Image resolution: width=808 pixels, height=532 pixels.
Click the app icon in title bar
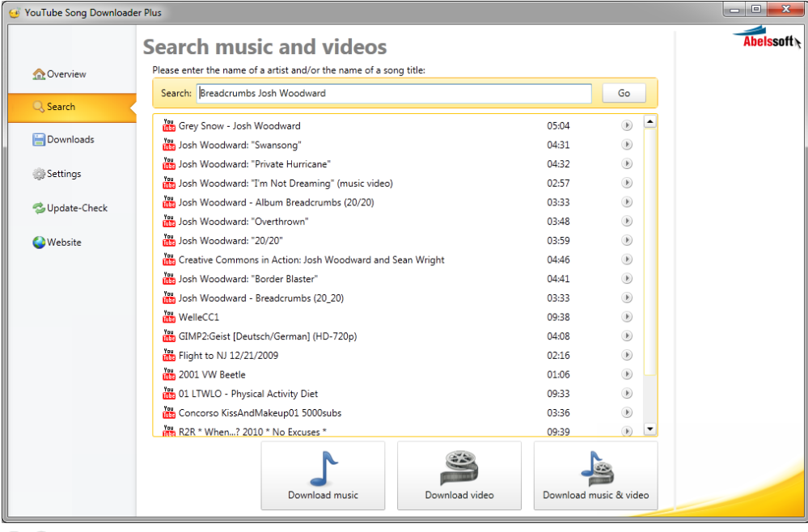click(15, 12)
